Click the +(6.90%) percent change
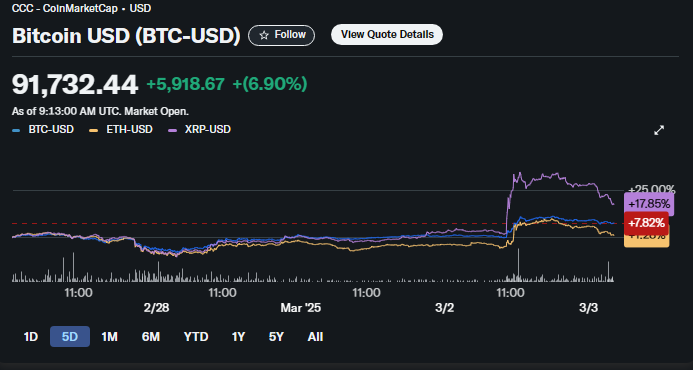The width and height of the screenshot is (693, 370). [x=270, y=84]
